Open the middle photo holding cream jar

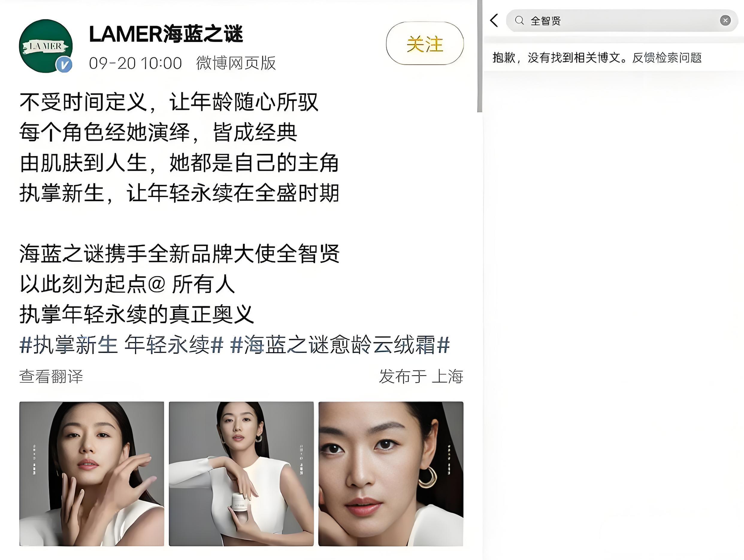(241, 474)
